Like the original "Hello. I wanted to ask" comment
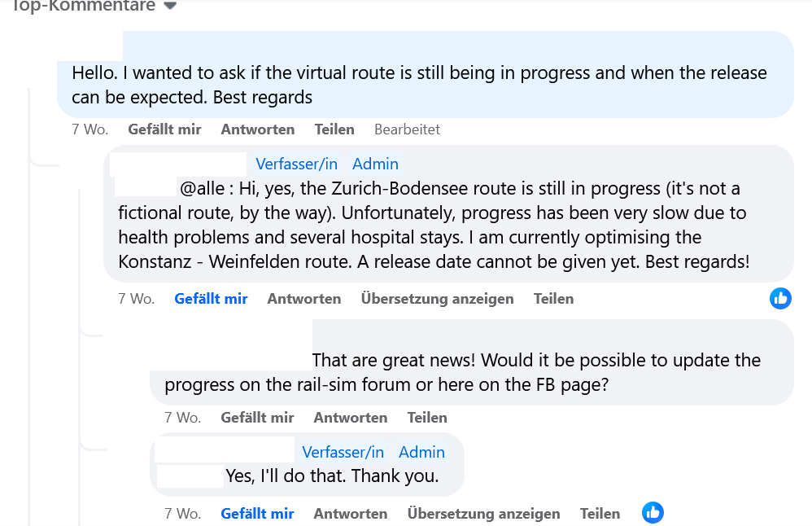Viewport: 812px width, 526px height. (164, 129)
